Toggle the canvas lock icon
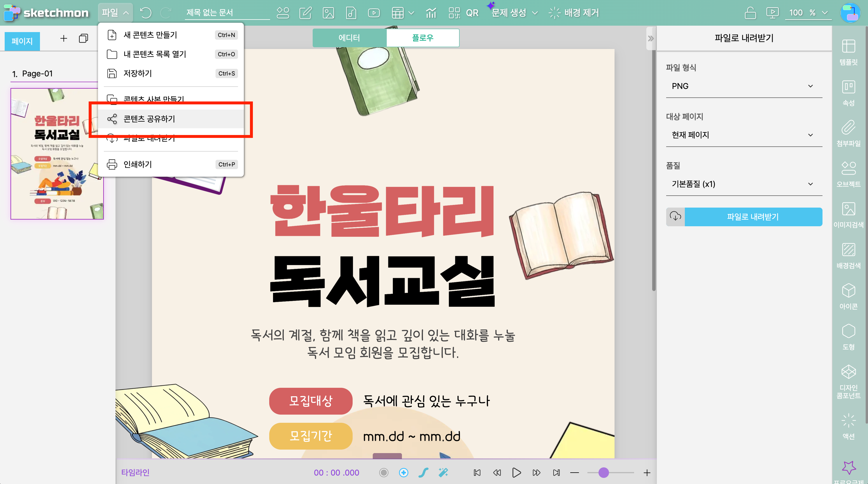Viewport: 868px width, 484px height. tap(750, 13)
